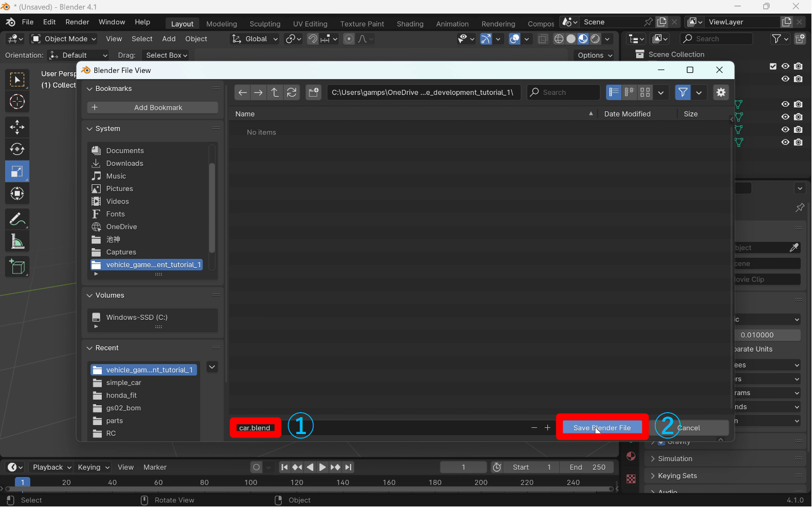Toggle proportional editing in header
The height and width of the screenshot is (507, 812).
point(349,39)
